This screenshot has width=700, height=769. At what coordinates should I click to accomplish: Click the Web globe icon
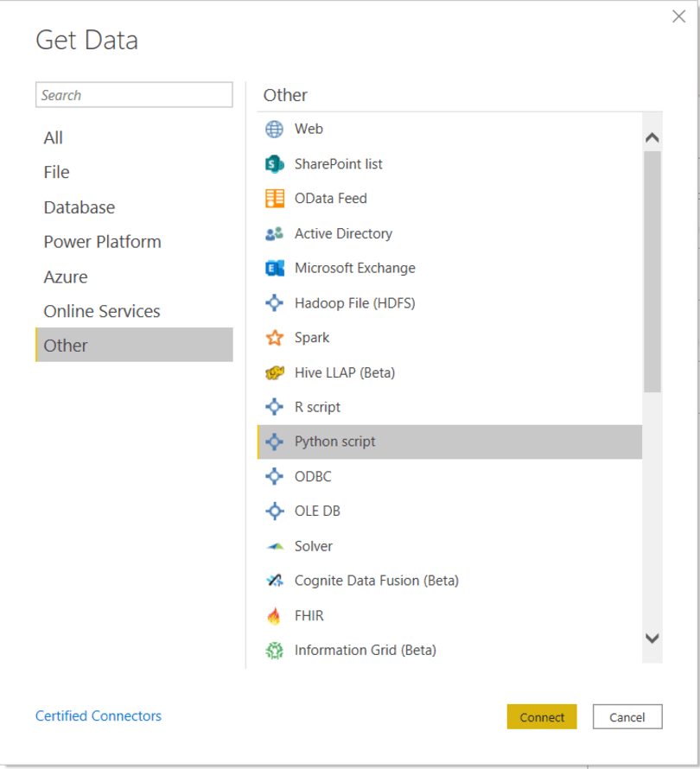click(x=274, y=130)
